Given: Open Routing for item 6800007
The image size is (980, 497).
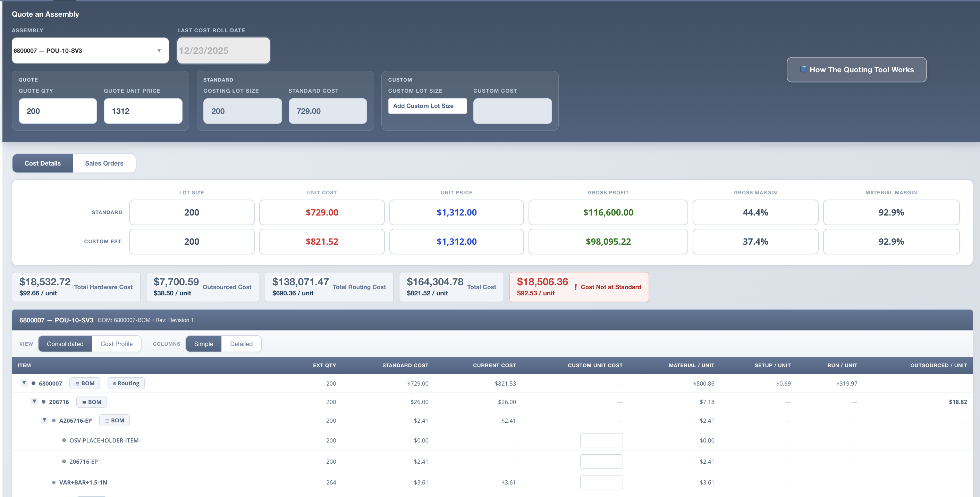Looking at the screenshot, I should 126,383.
